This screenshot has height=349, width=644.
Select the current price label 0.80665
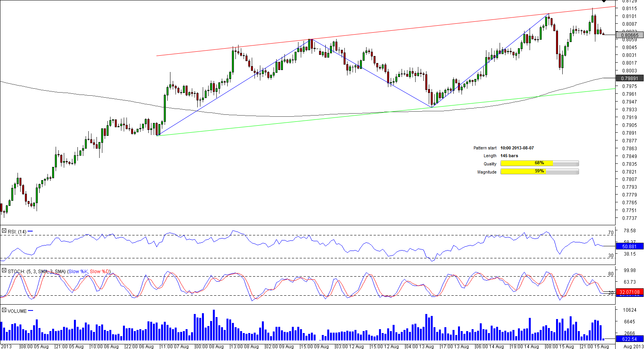pyautogui.click(x=629, y=35)
